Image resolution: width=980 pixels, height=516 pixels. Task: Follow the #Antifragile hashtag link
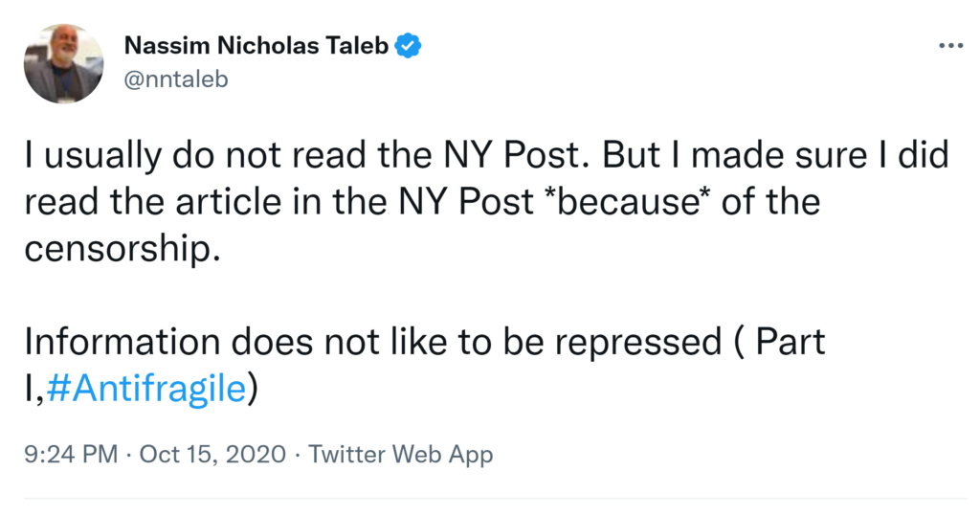click(x=145, y=391)
